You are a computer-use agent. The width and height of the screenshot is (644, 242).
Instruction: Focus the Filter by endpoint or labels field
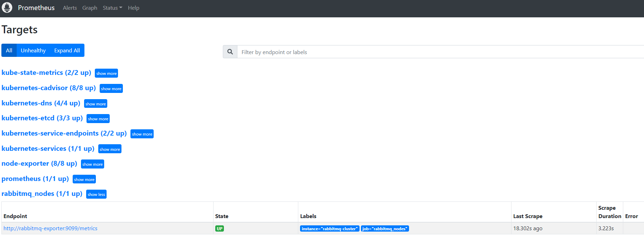click(441, 52)
